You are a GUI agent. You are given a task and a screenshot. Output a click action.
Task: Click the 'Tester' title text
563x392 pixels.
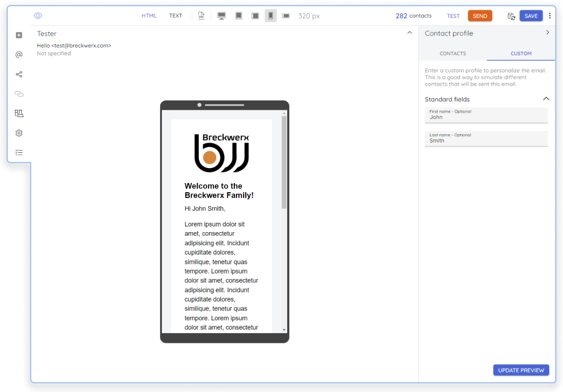(47, 34)
